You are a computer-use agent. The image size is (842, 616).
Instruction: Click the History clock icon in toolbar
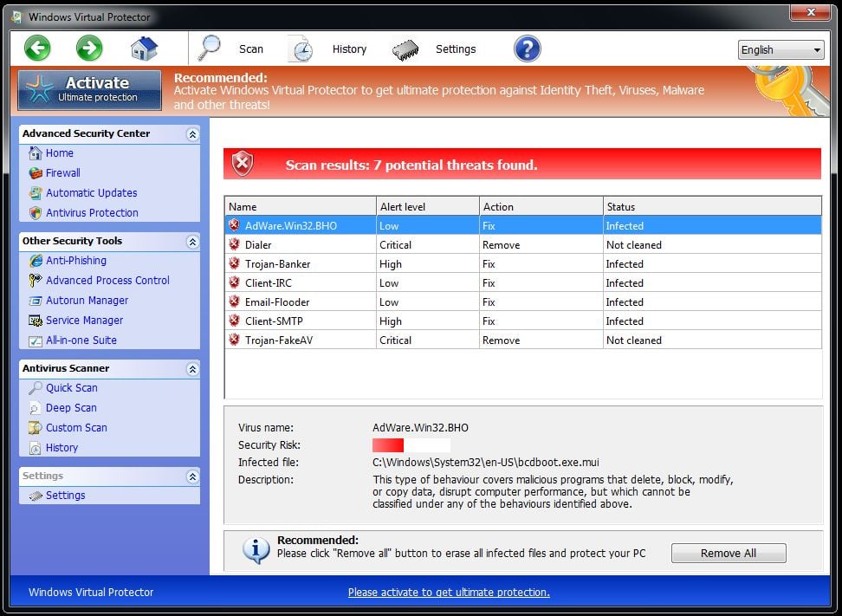(x=301, y=49)
